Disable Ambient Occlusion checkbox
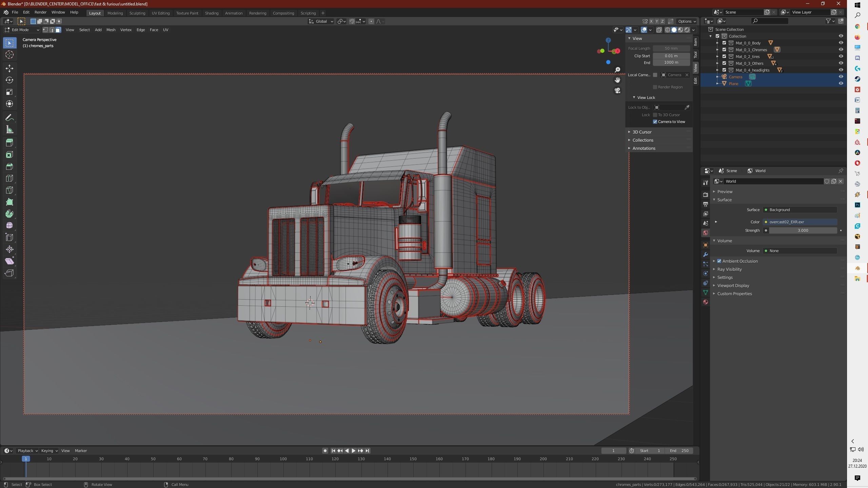The height and width of the screenshot is (488, 868). 719,261
